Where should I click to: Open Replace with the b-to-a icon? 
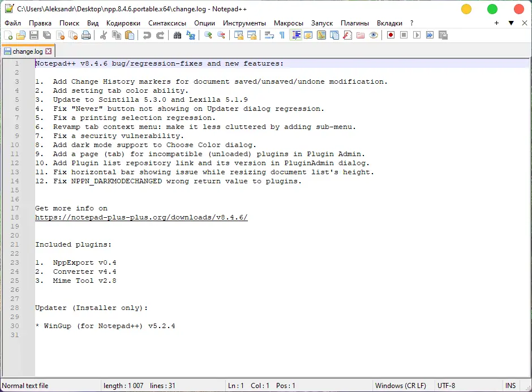coord(191,35)
